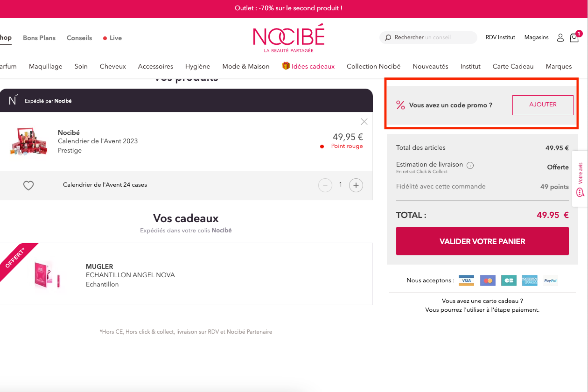Click the percent promo code icon
588x392 pixels.
[x=400, y=105]
